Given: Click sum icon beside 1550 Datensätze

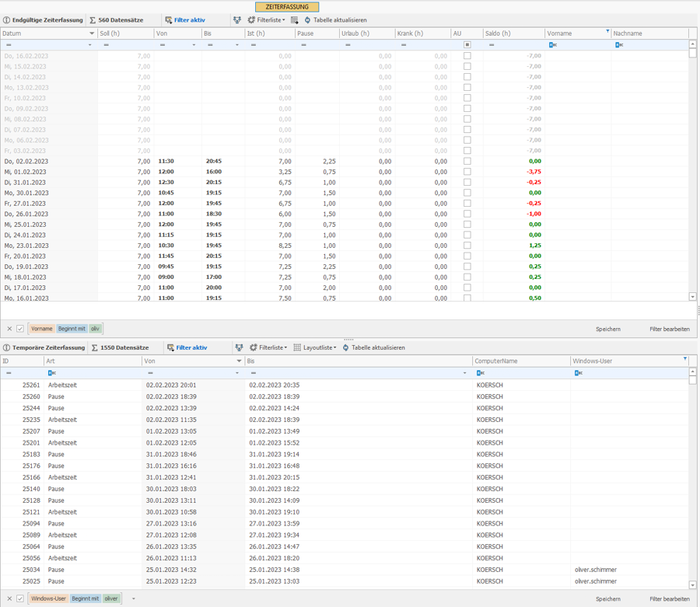Looking at the screenshot, I should pyautogui.click(x=95, y=347).
